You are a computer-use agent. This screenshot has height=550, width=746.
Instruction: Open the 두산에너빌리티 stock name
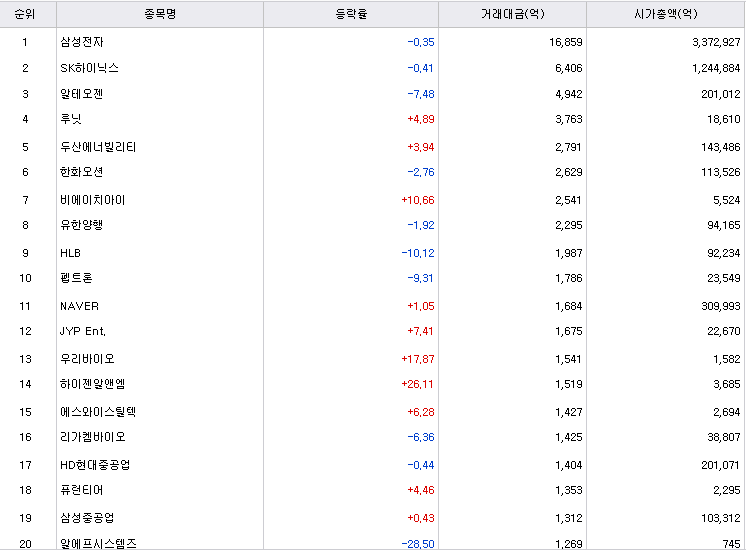98,147
